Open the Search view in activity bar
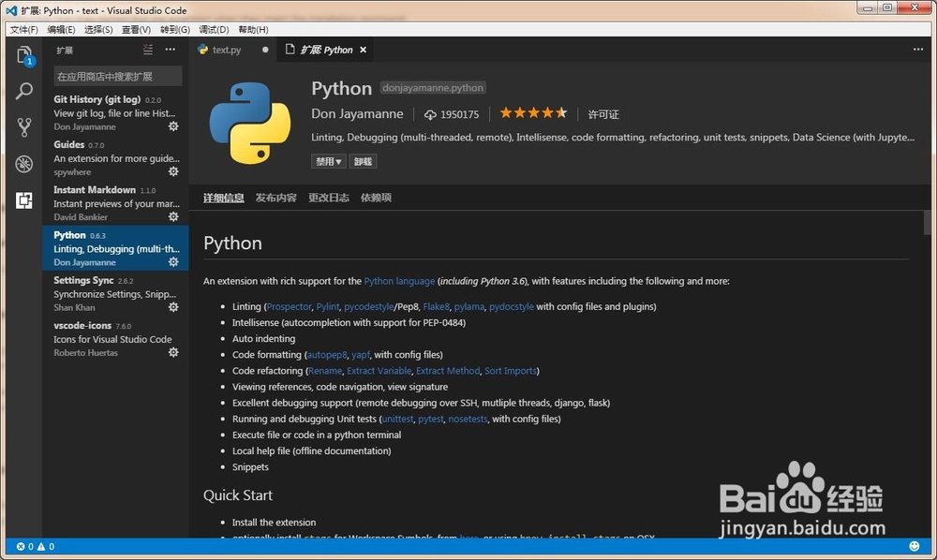Image resolution: width=937 pixels, height=560 pixels. [x=24, y=91]
